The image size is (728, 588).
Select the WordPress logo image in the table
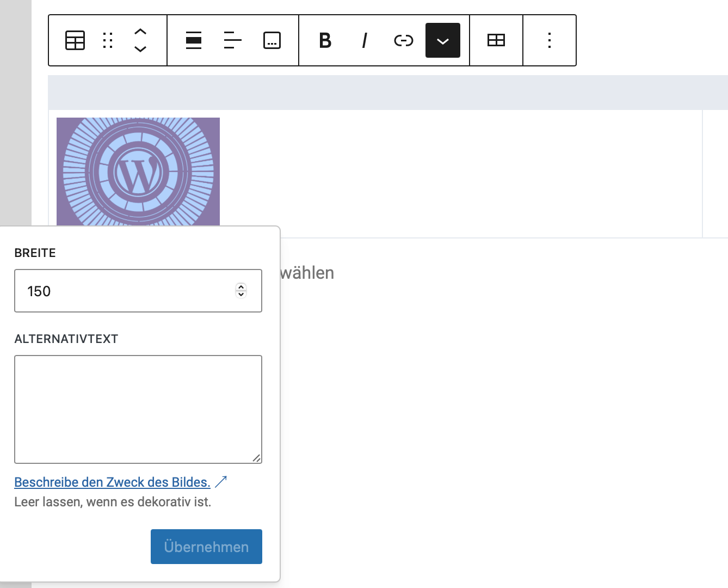(138, 171)
